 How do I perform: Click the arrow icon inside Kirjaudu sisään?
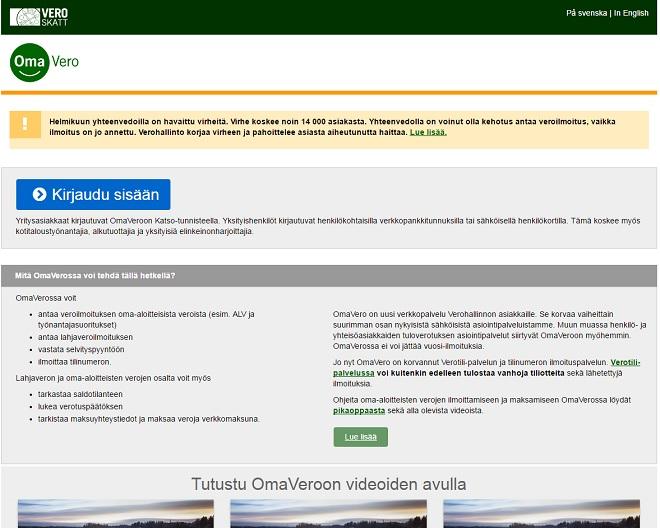(39, 195)
